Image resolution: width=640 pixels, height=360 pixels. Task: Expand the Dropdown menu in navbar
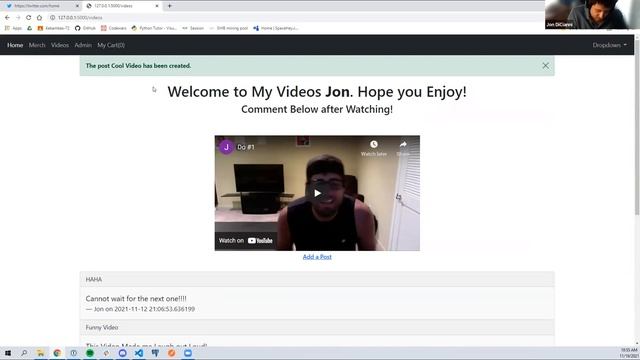[x=609, y=45]
